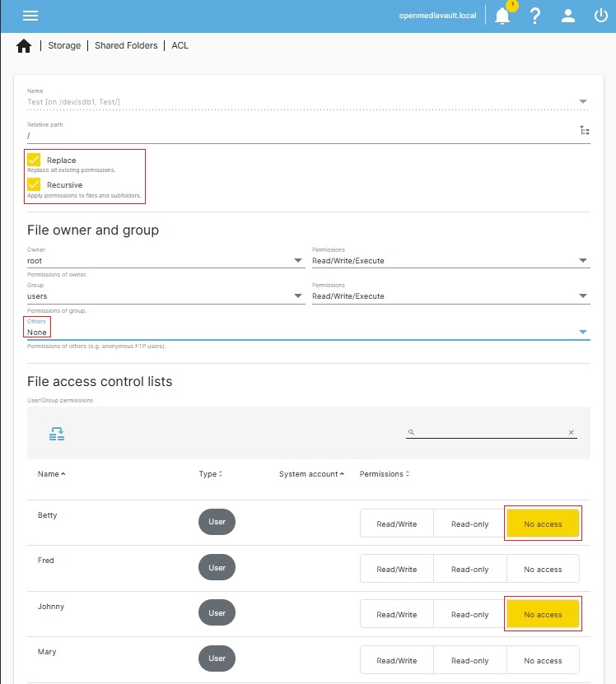The height and width of the screenshot is (684, 616).
Task: Open the help question mark icon
Action: (535, 16)
